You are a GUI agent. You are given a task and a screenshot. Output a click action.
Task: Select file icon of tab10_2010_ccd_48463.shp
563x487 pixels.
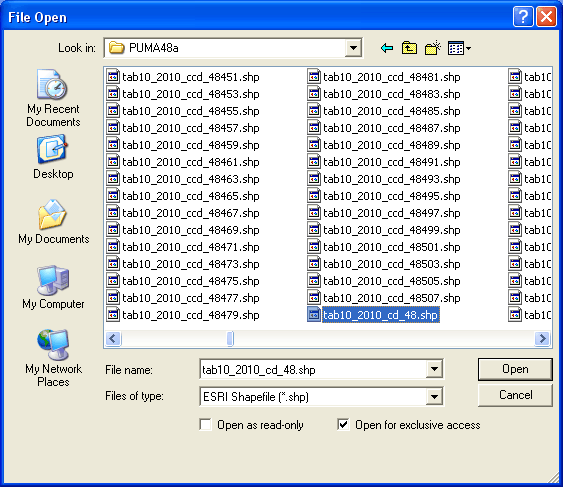click(113, 178)
